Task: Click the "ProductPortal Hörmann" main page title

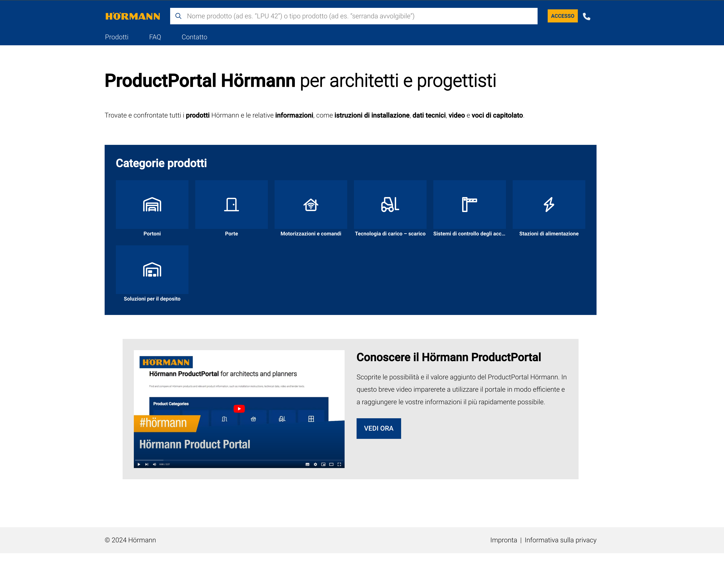Action: pos(200,81)
